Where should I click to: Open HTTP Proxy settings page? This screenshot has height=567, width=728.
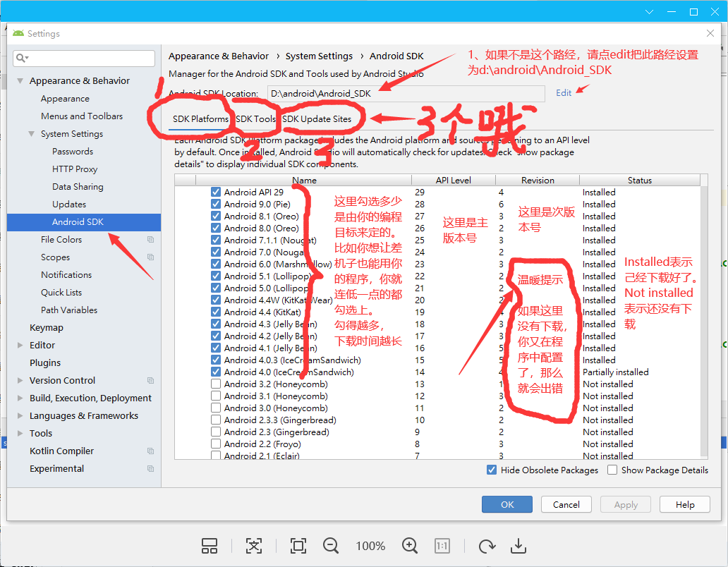point(75,169)
